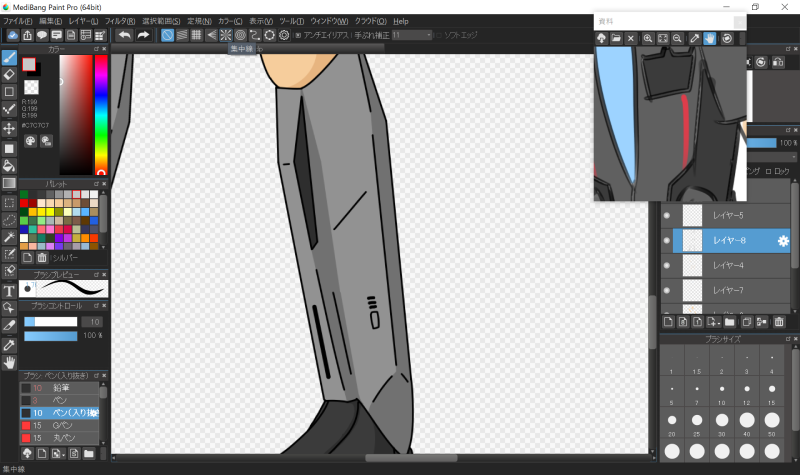
Task: Turn off snap with the Snap Off icon
Action: pos(167,35)
